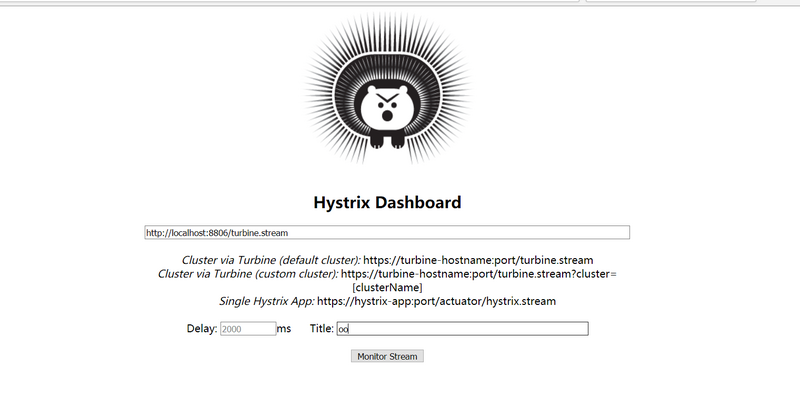This screenshot has height=419, width=800.
Task: Click the default cluster turbine.stream example URL
Action: 478,260
